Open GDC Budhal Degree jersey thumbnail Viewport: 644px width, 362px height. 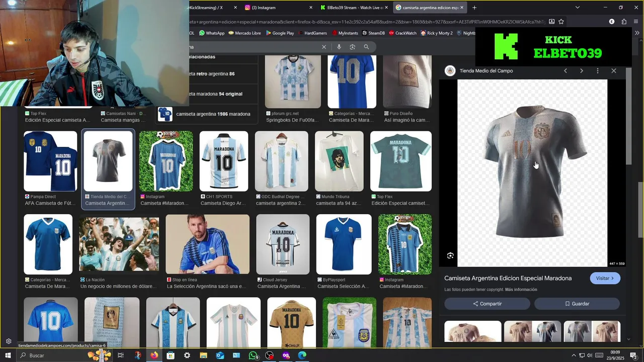(x=282, y=161)
